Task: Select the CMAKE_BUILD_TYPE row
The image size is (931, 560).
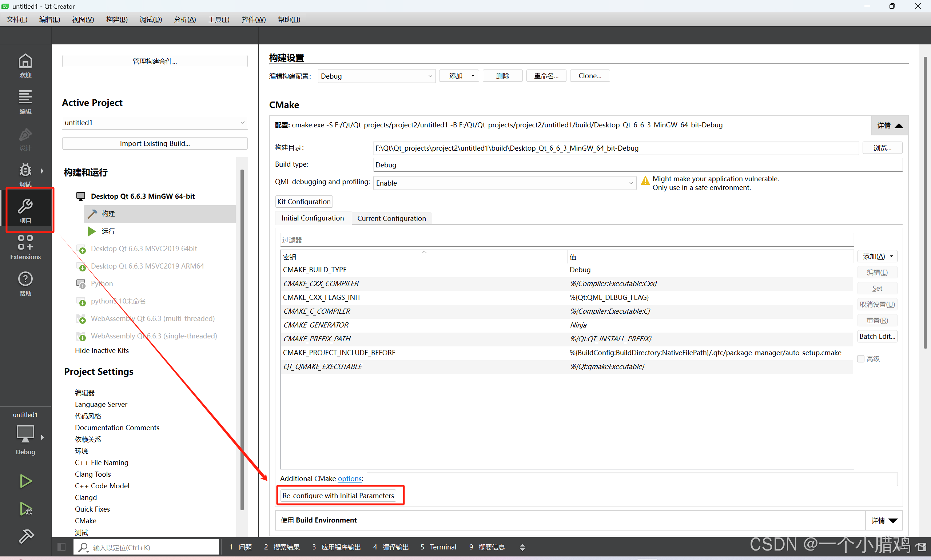Action: coord(567,270)
